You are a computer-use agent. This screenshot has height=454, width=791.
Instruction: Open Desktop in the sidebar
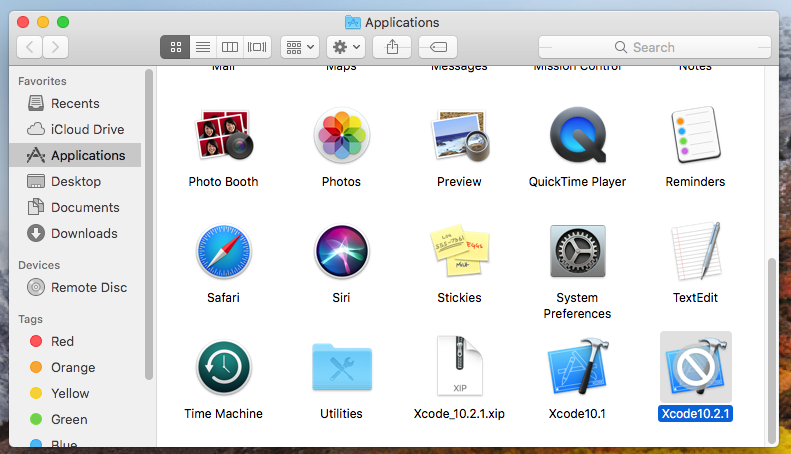tap(75, 181)
